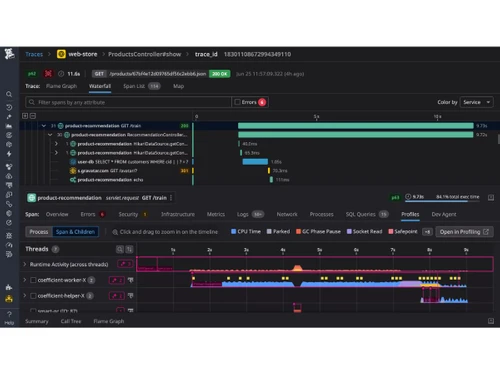Check the coefficient-helper-X thread checkbox

click(33, 296)
